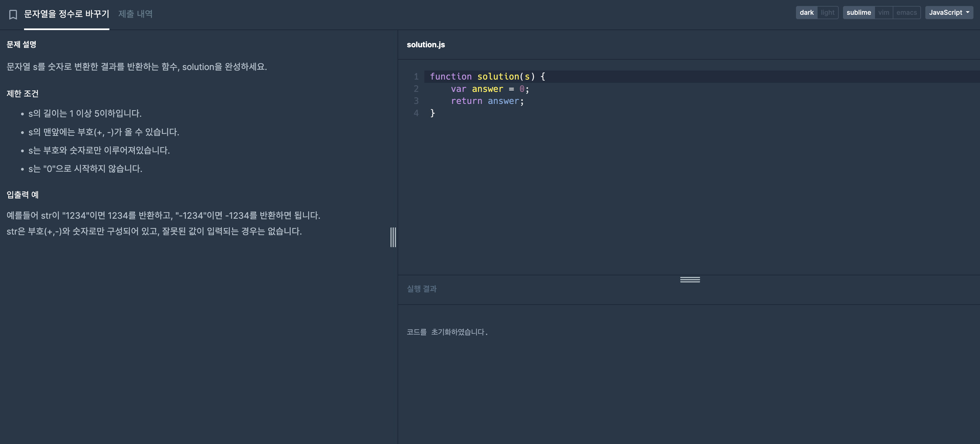Click line number 4 in the gutter

pos(416,113)
